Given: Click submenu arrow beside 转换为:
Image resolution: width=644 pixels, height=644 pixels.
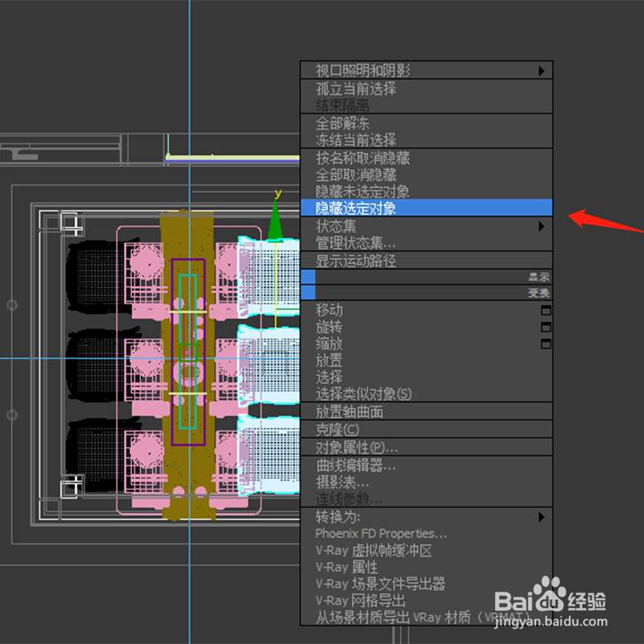Looking at the screenshot, I should point(542,517).
